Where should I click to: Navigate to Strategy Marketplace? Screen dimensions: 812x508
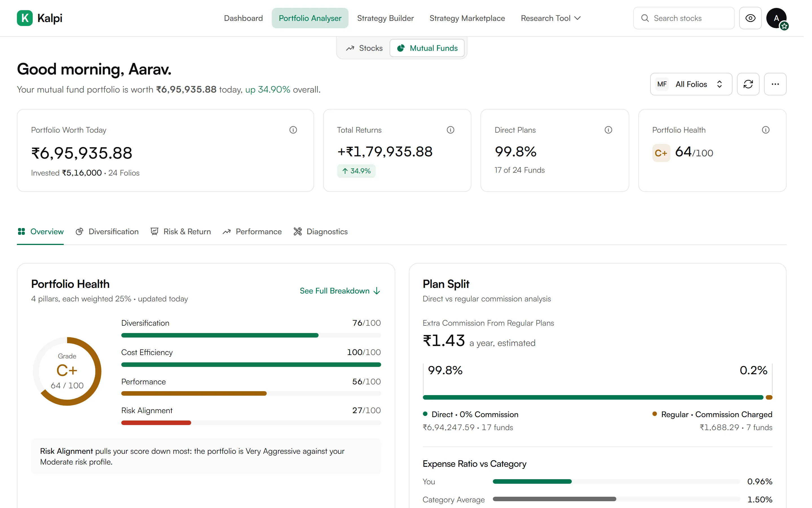467,18
